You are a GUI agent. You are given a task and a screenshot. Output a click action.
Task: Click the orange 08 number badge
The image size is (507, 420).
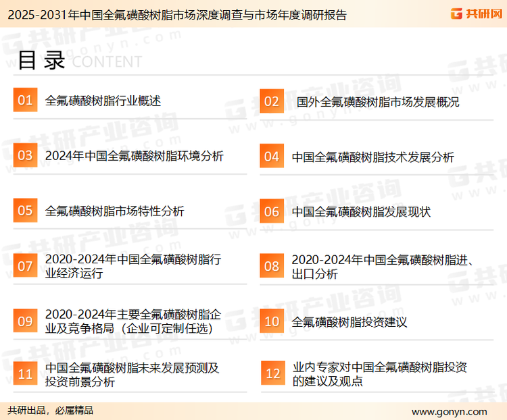pos(272,266)
